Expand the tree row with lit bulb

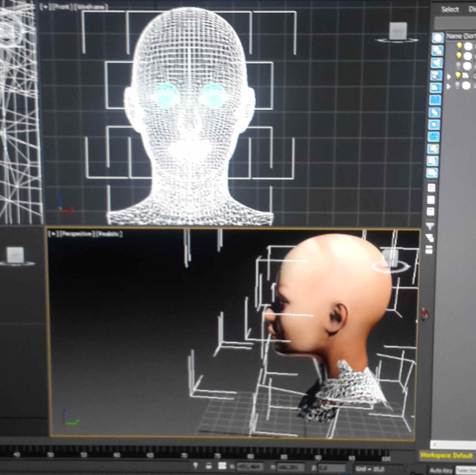click(449, 76)
